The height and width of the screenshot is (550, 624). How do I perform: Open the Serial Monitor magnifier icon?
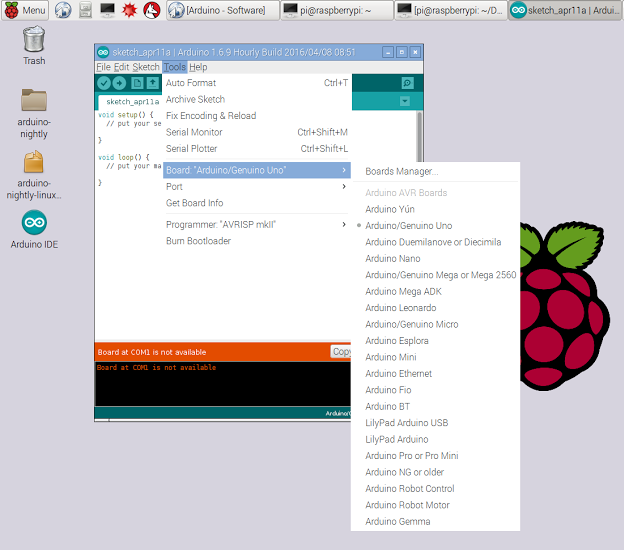(x=407, y=83)
